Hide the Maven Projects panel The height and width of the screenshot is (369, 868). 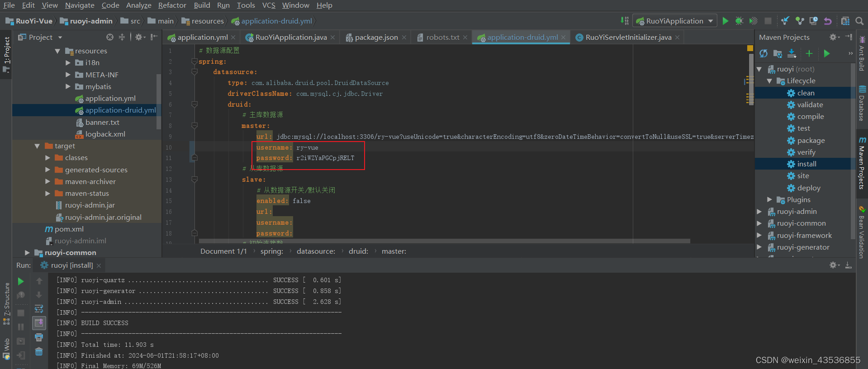(849, 37)
